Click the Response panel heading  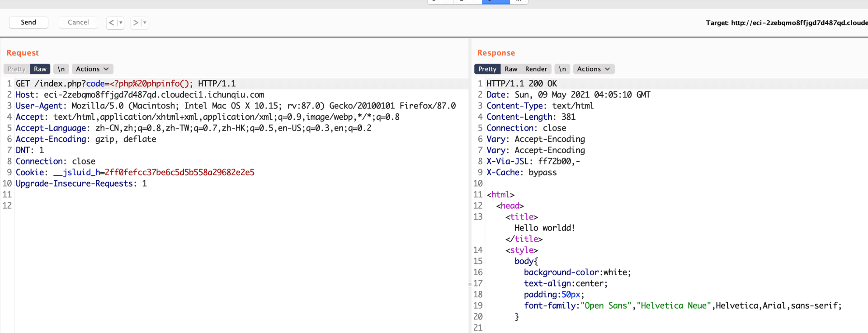(496, 53)
